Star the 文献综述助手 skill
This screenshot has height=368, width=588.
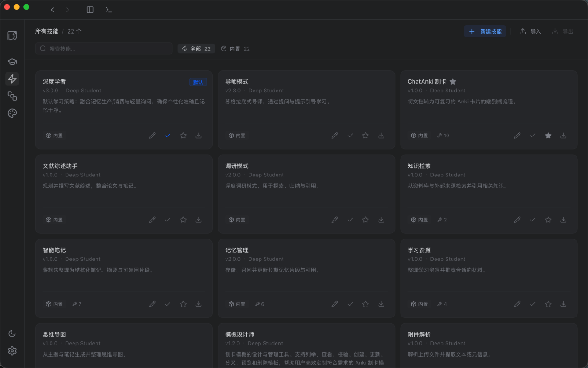pyautogui.click(x=183, y=220)
